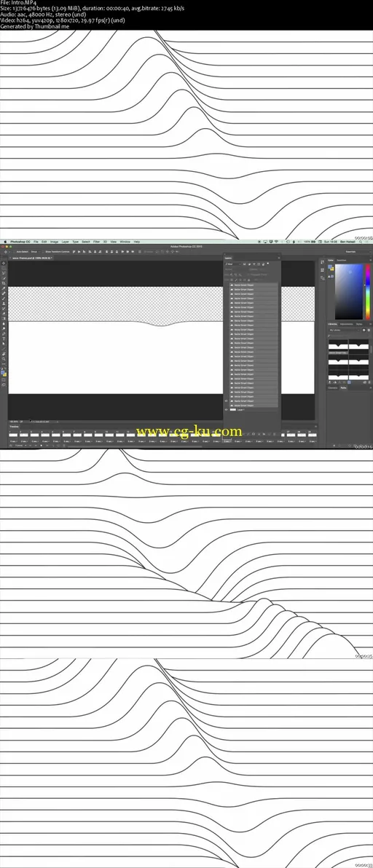Open the Timeline panel flyout menu
The height and width of the screenshot is (868, 373).
click(x=315, y=426)
